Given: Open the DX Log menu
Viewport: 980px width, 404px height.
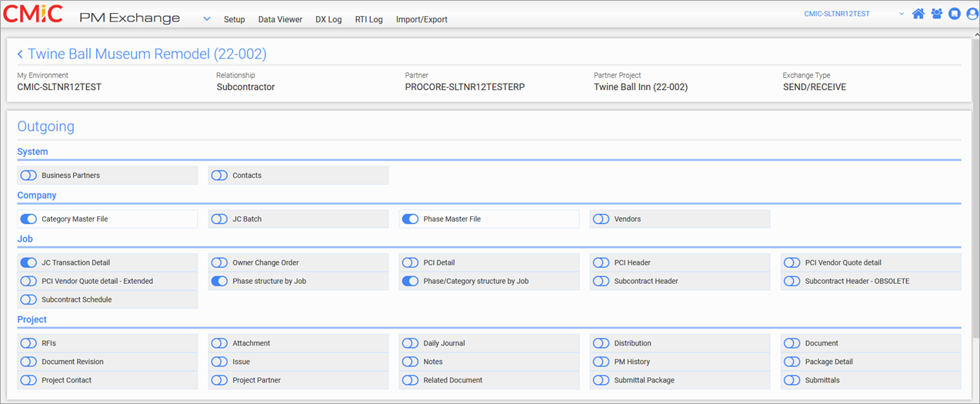Looking at the screenshot, I should 328,19.
